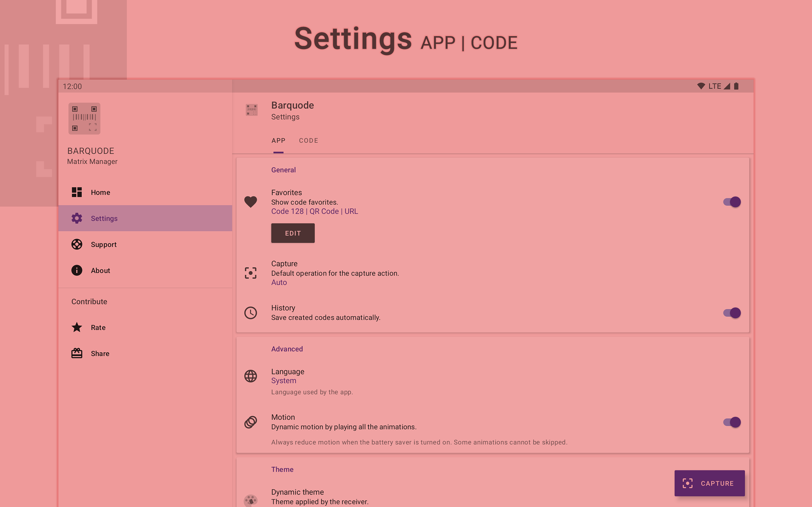The height and width of the screenshot is (507, 812).
Task: Click the Code 128 favorites link
Action: pos(287,211)
